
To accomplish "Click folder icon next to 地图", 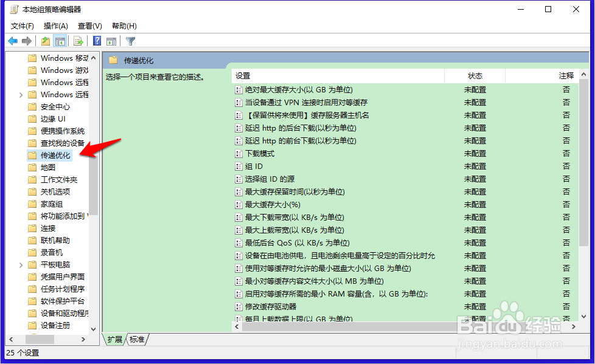I will pos(33,167).
